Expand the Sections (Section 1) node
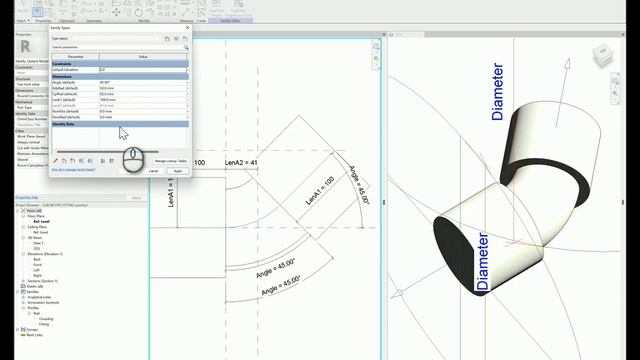 (x=24, y=281)
